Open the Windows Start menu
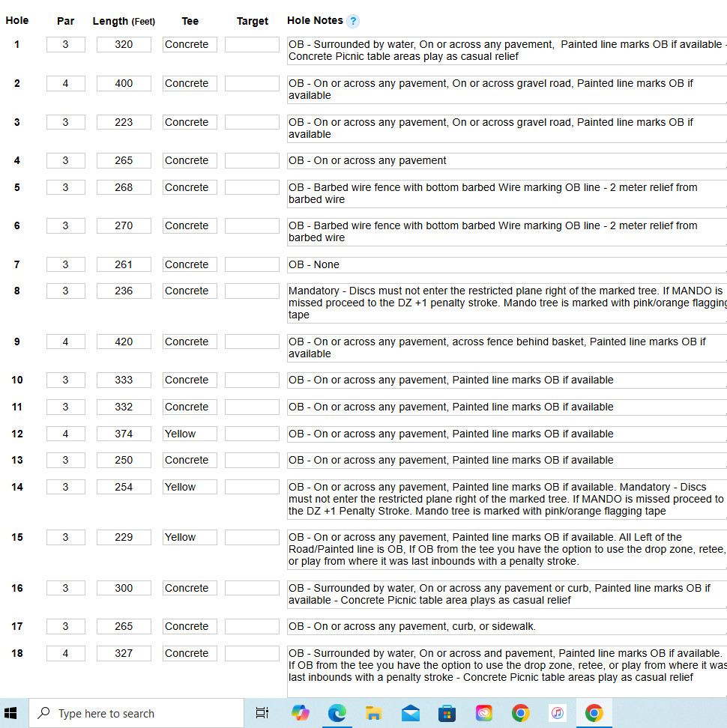Viewport: 727px width, 728px height. 11,713
